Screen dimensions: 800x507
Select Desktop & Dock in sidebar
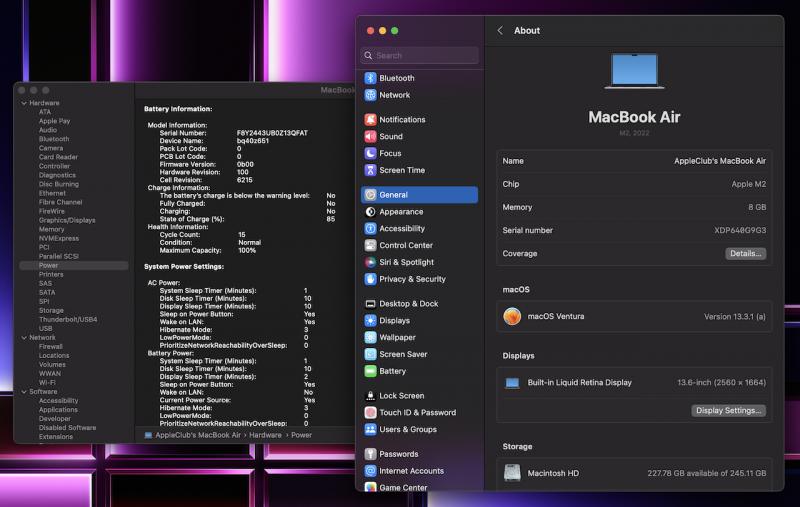[x=408, y=304]
